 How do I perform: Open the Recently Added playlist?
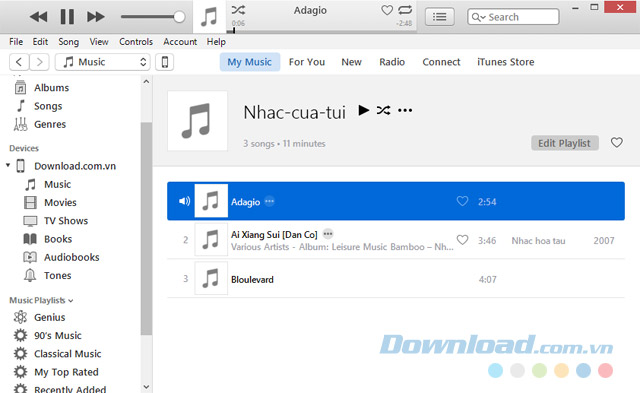70,389
